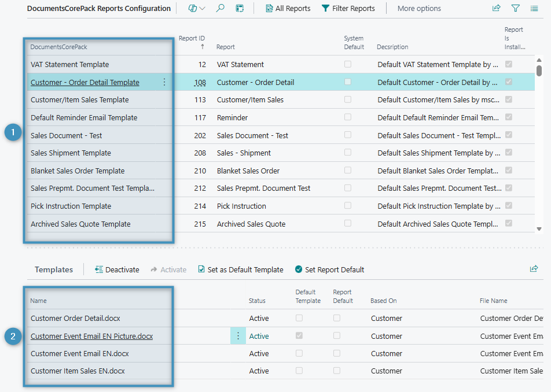The width and height of the screenshot is (551, 392).
Task: Toggle Report Default checkbox for Customer Event Email EN.docx
Action: tap(337, 353)
